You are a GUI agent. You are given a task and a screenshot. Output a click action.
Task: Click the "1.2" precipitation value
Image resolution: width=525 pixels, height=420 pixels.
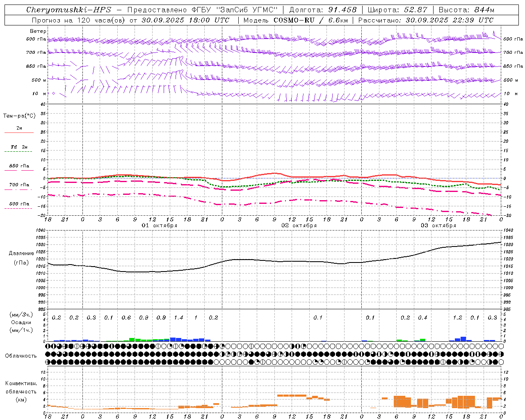coord(457,317)
